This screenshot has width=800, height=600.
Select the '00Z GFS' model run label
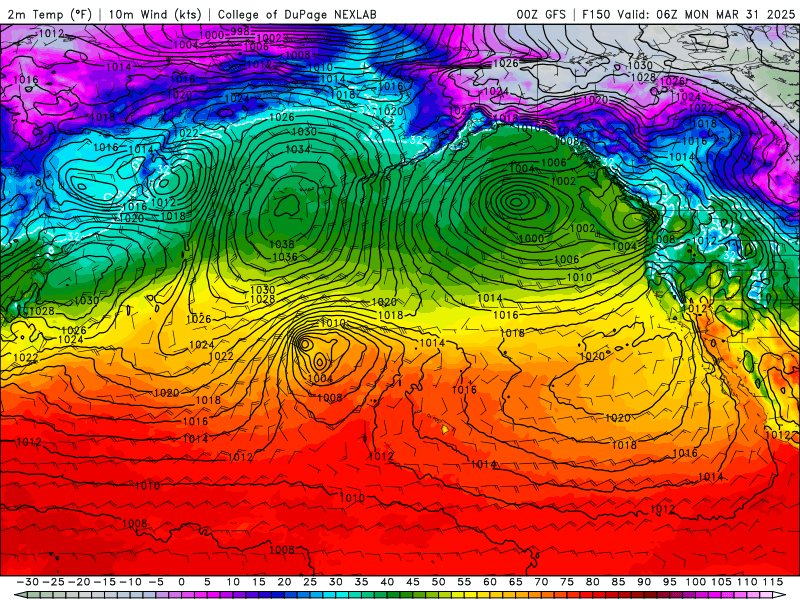pos(541,14)
